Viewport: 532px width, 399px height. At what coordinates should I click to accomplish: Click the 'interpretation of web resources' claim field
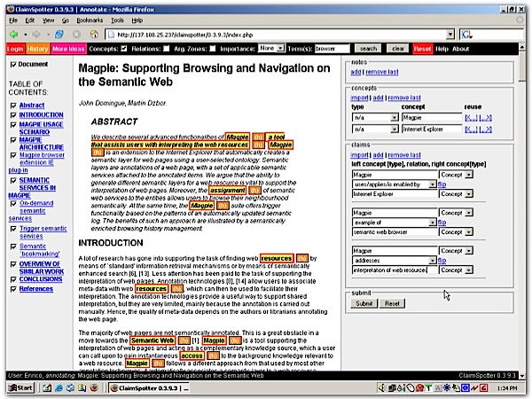[395, 270]
